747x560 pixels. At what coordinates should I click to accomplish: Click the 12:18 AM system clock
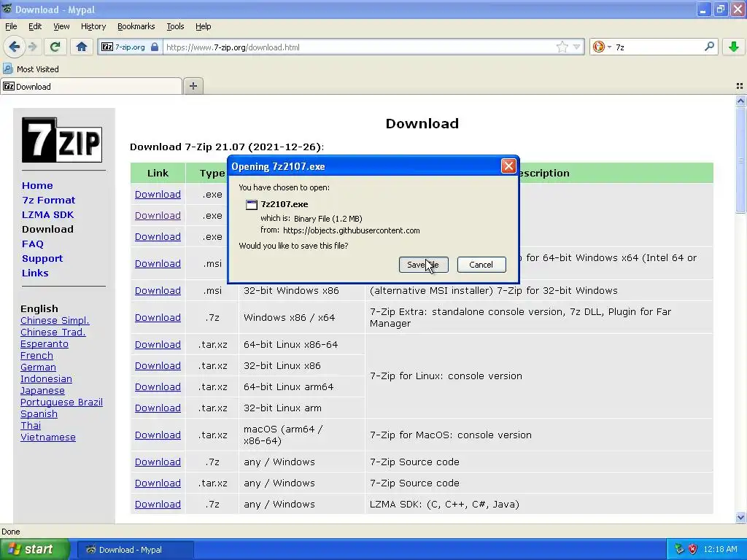[x=720, y=549]
